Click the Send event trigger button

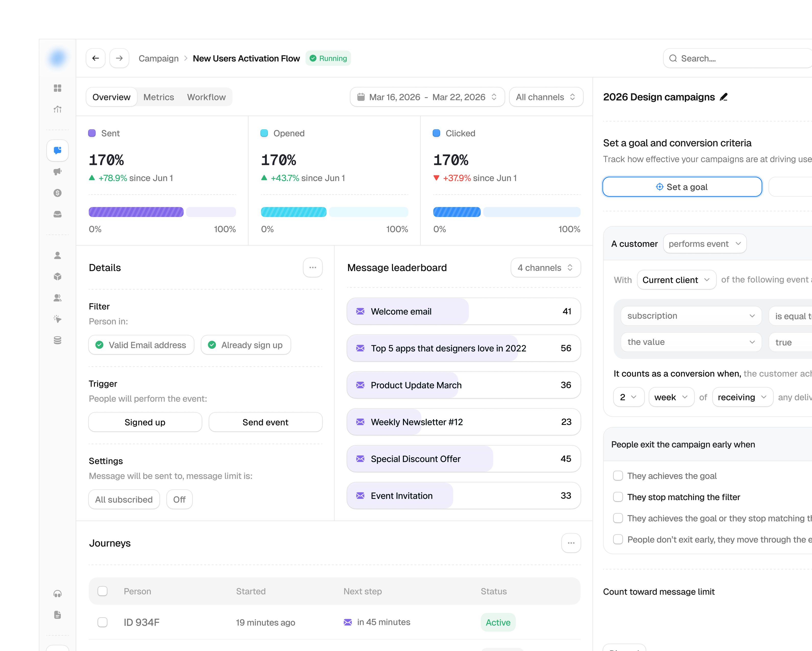266,423
